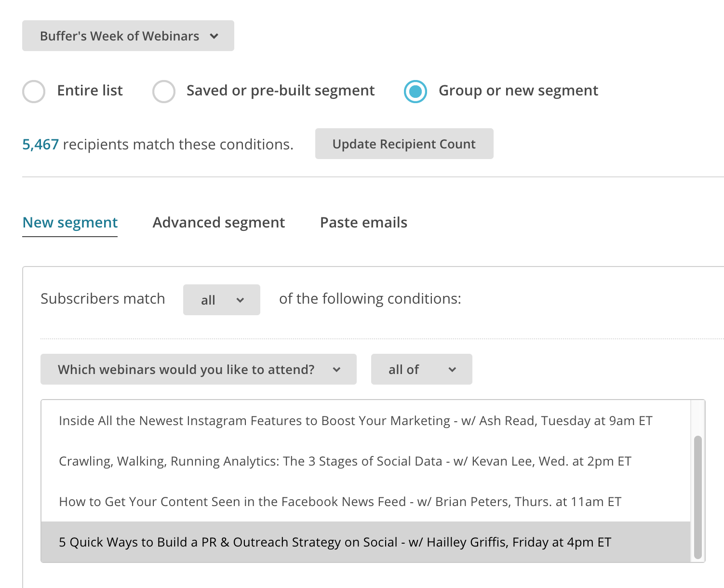Open the subscribers match "all" dropdown

point(221,300)
